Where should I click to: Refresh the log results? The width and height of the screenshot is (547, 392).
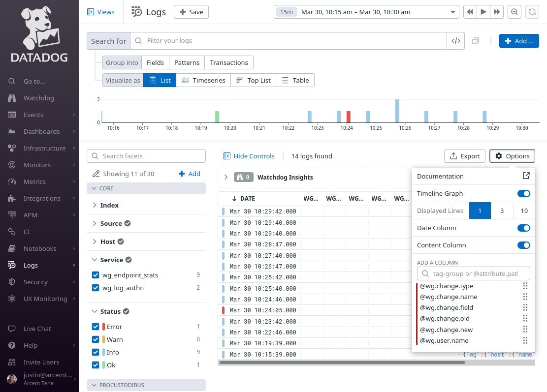532,12
